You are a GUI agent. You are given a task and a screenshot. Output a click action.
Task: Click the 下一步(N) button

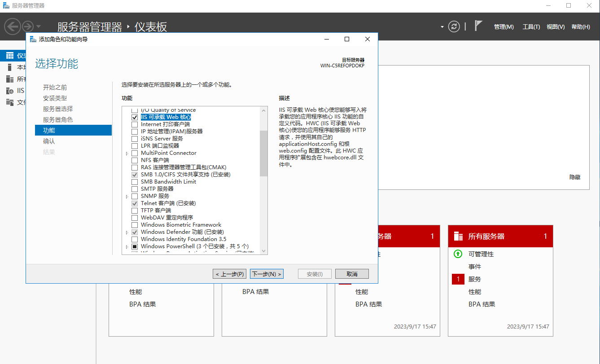(x=267, y=274)
